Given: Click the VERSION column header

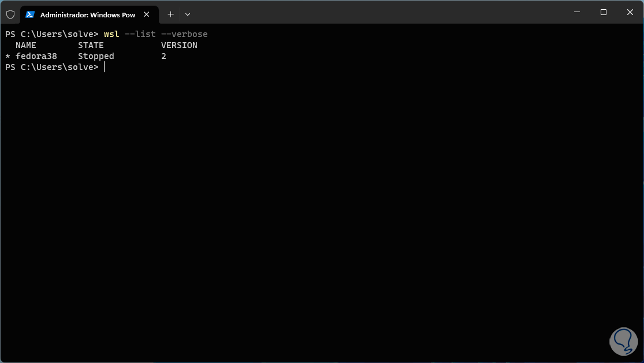Looking at the screenshot, I should (179, 45).
